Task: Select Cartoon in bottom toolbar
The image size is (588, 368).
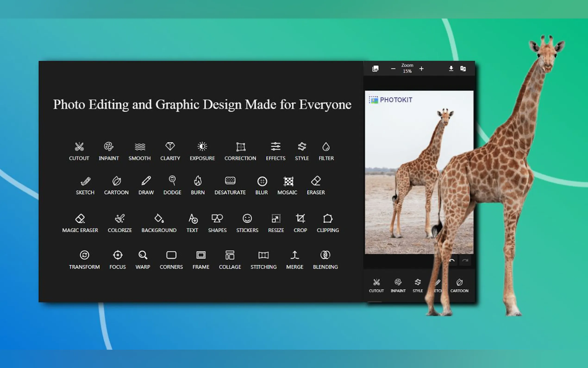Action: point(459,285)
